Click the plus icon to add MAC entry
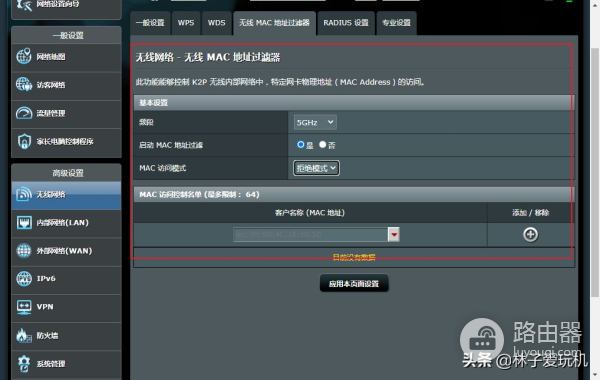The width and height of the screenshot is (600, 380). 530,235
